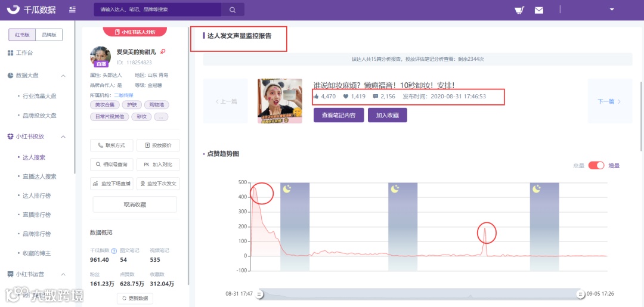Open 直播排行榜 menu item
The width and height of the screenshot is (644, 307).
[x=36, y=215]
